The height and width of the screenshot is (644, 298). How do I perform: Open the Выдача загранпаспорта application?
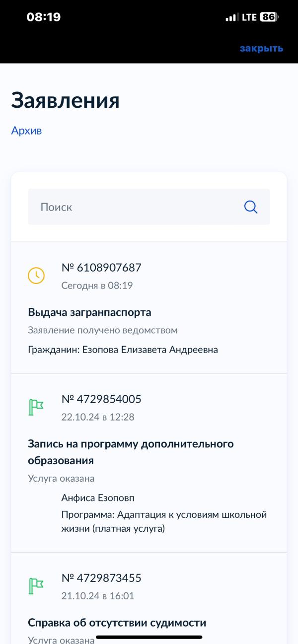[89, 312]
